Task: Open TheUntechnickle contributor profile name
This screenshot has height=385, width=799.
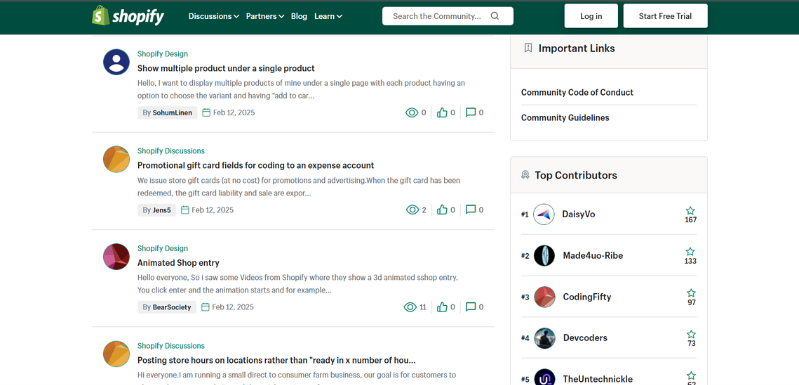Action: tap(598, 379)
